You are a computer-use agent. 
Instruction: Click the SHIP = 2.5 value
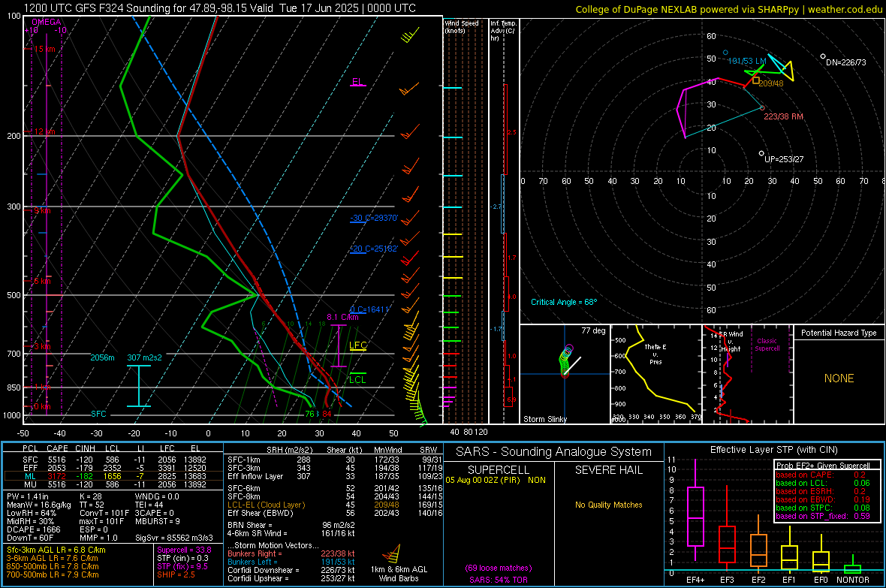coord(176,574)
